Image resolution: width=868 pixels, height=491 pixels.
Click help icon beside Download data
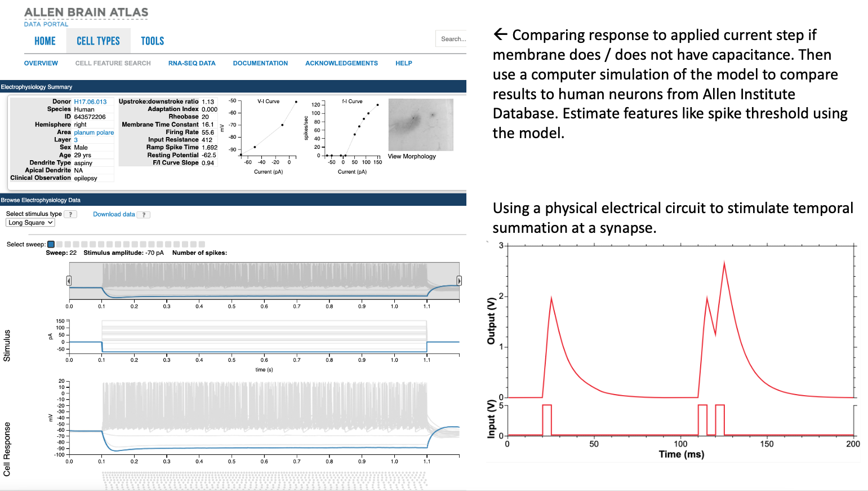pos(144,215)
